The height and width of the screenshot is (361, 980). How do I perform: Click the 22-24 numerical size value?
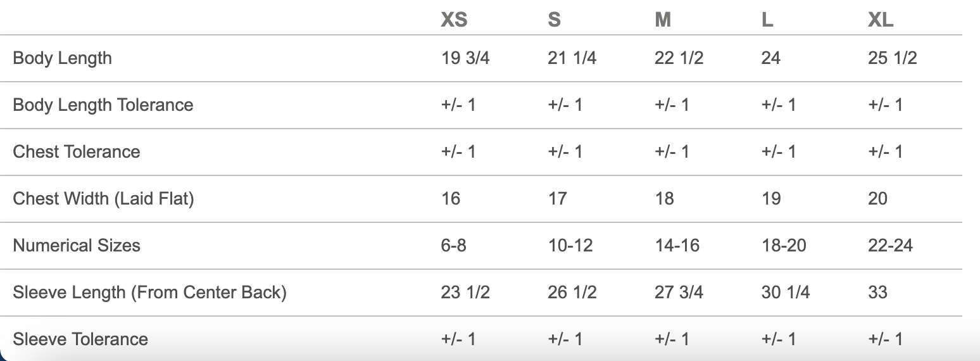point(890,245)
